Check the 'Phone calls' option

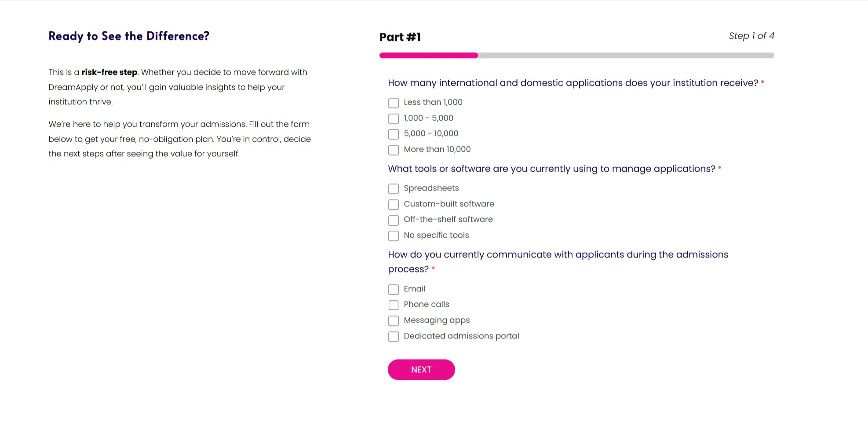pyautogui.click(x=394, y=305)
